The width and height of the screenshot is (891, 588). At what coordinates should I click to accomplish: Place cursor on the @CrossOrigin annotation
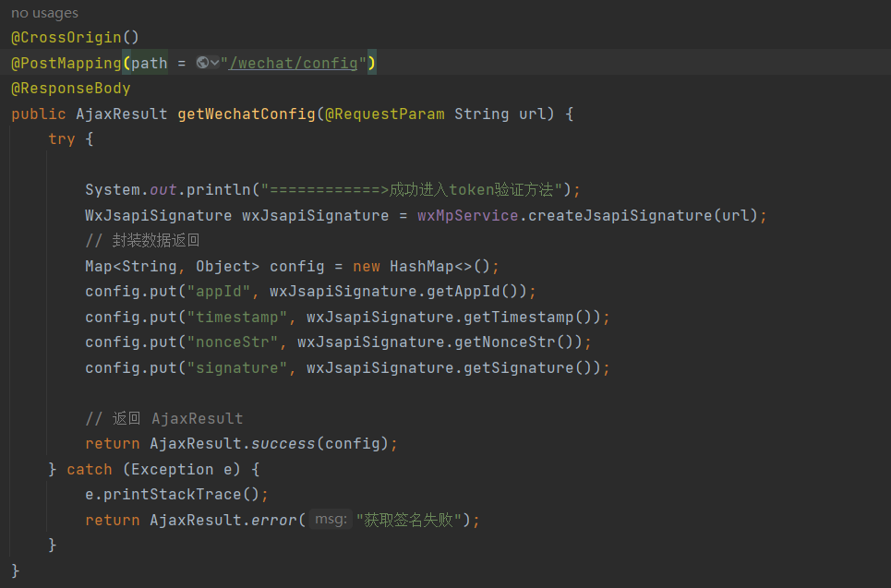[75, 38]
